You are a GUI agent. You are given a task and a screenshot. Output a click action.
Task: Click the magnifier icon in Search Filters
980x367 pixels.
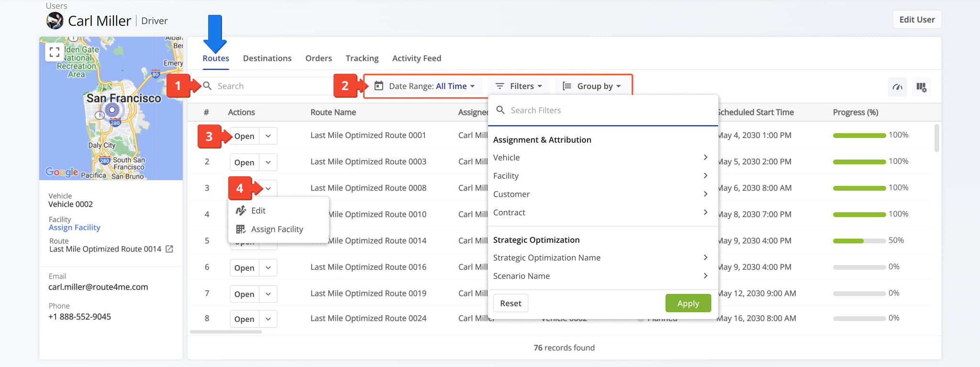(x=501, y=110)
